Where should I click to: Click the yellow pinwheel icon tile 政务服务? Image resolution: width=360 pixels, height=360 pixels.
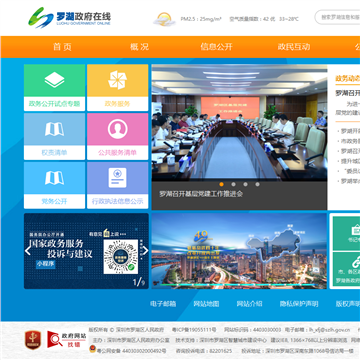click(x=117, y=80)
